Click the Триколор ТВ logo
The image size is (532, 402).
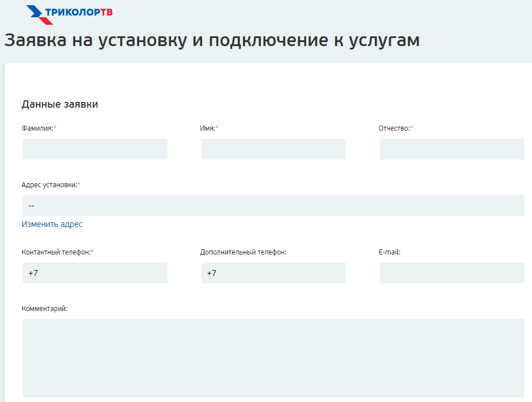click(69, 14)
